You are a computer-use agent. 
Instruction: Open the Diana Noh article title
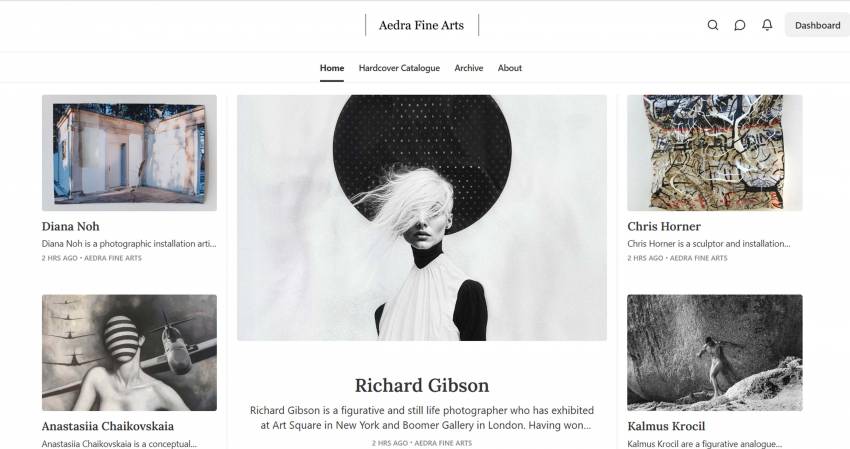[x=70, y=226]
